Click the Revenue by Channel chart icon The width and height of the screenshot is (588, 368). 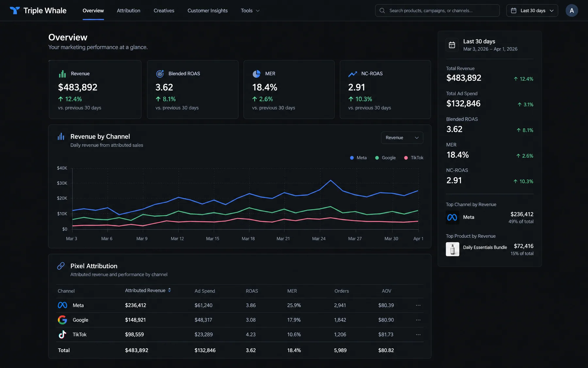click(61, 136)
